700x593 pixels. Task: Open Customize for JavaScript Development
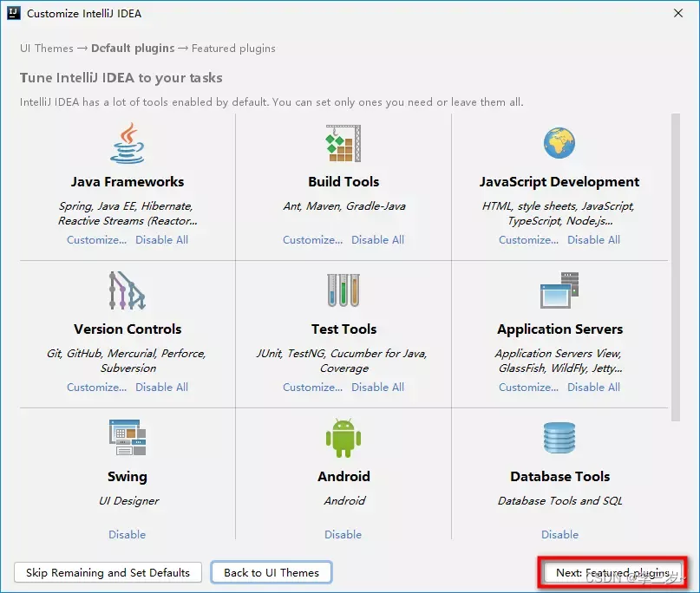528,240
